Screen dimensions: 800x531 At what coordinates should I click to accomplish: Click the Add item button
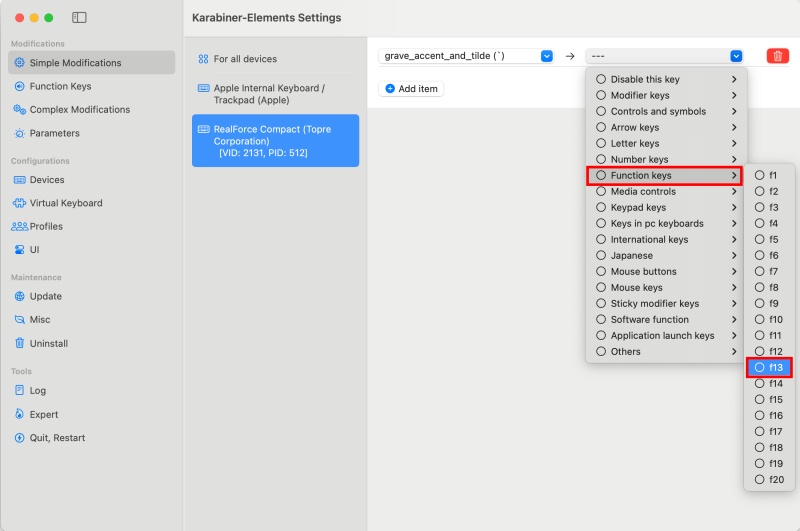pos(411,88)
